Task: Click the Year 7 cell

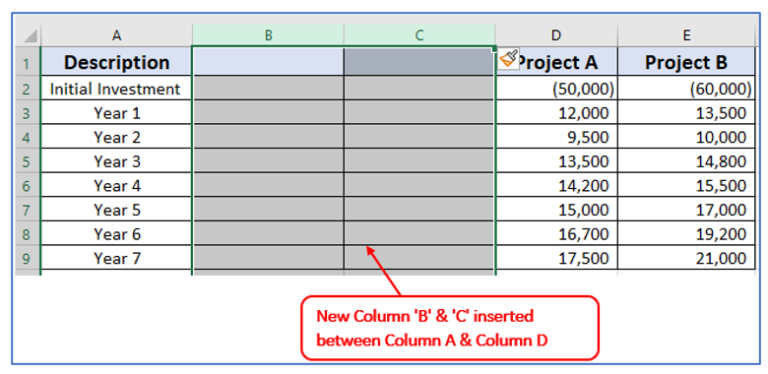Action: [x=117, y=258]
